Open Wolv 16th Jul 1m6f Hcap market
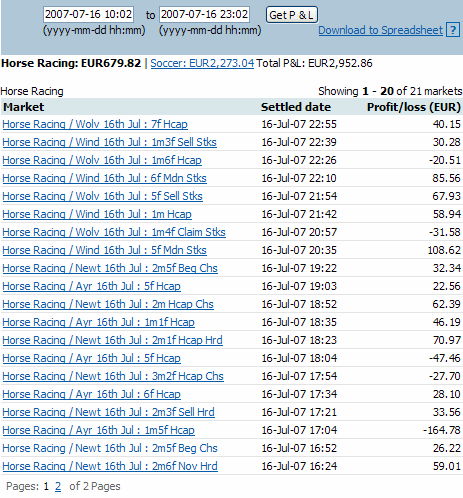Viewport: 463px width, 498px height. point(102,160)
